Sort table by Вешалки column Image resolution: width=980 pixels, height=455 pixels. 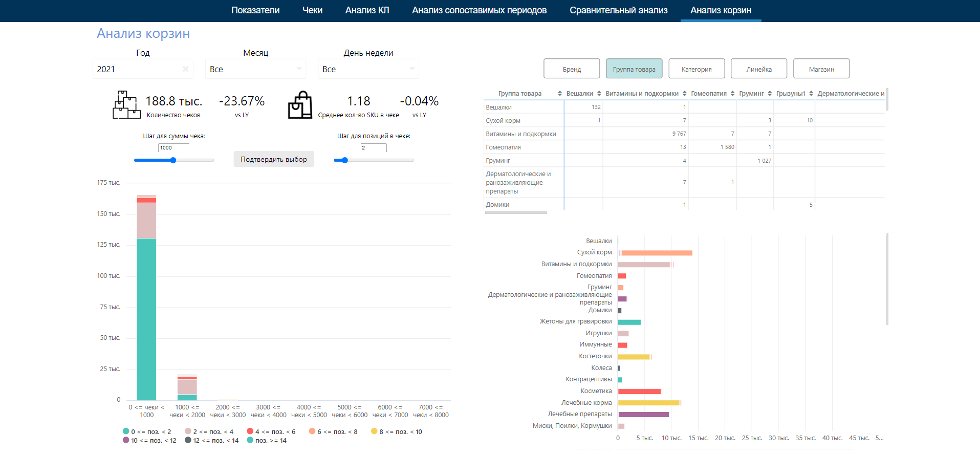pyautogui.click(x=599, y=94)
